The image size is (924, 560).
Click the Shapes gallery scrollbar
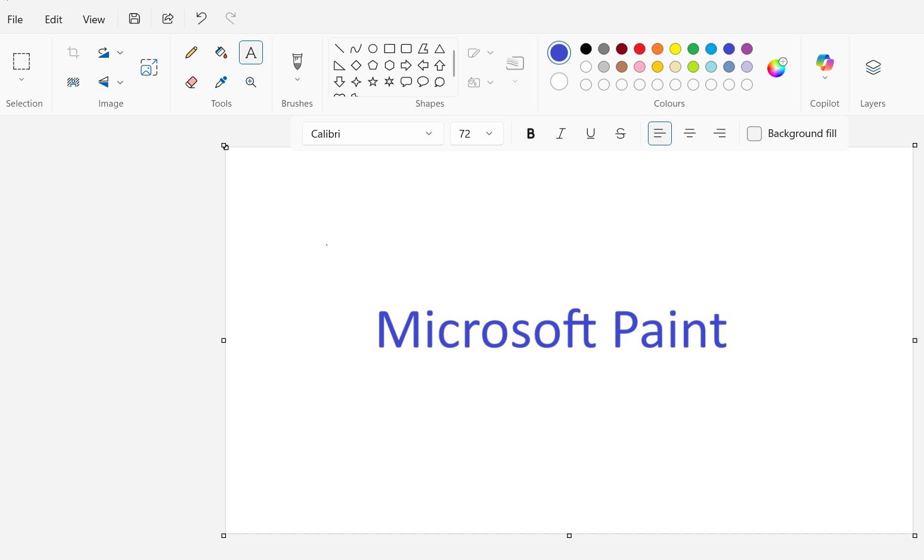(x=454, y=64)
